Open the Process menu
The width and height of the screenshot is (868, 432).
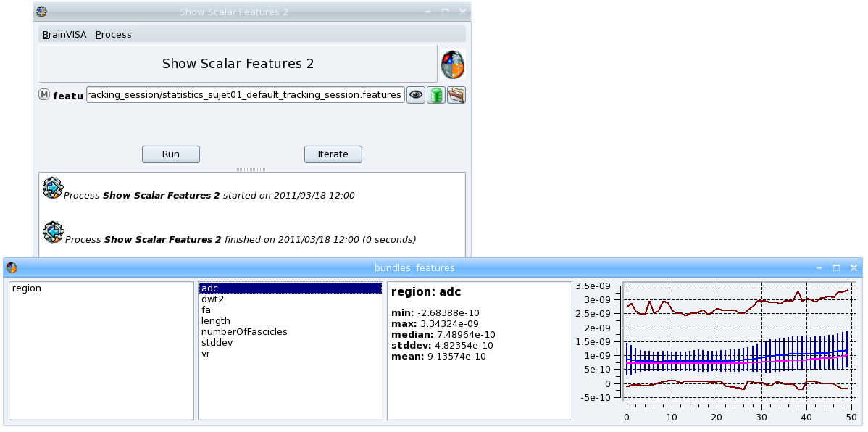[113, 34]
